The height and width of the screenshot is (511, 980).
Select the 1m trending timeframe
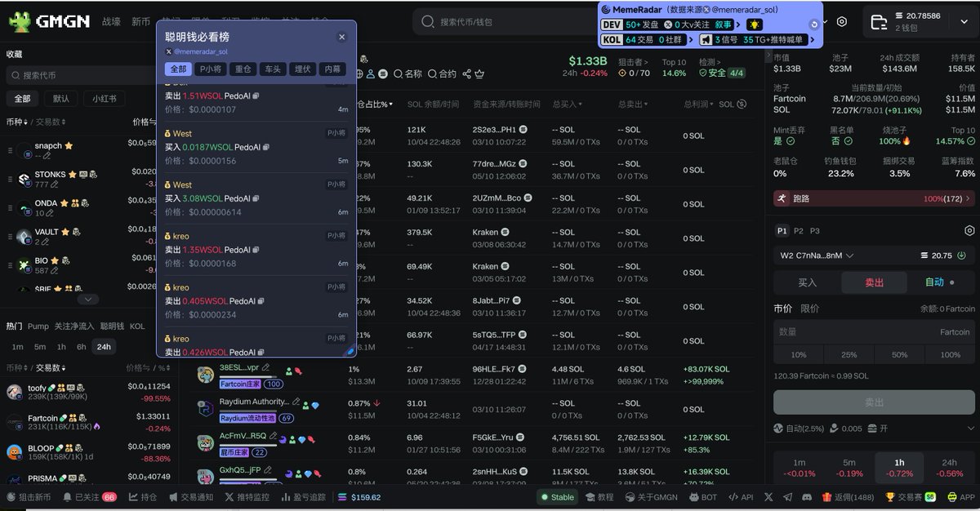[x=17, y=347]
